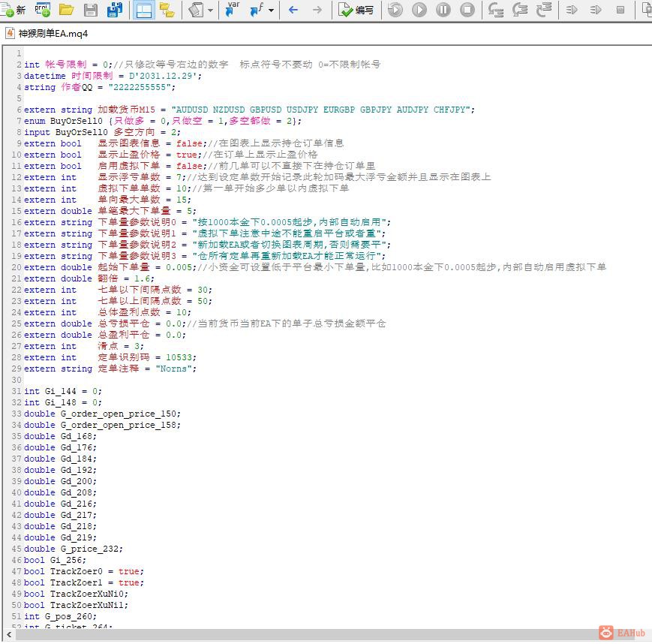Screen dimensions: 652x644
Task: Click line number 30 in the gutter
Action: click(17, 380)
